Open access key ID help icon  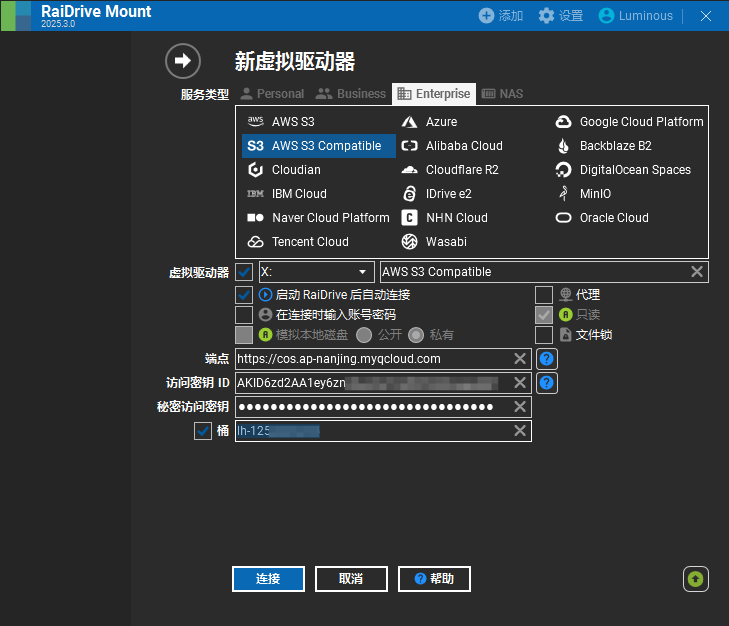tap(547, 383)
